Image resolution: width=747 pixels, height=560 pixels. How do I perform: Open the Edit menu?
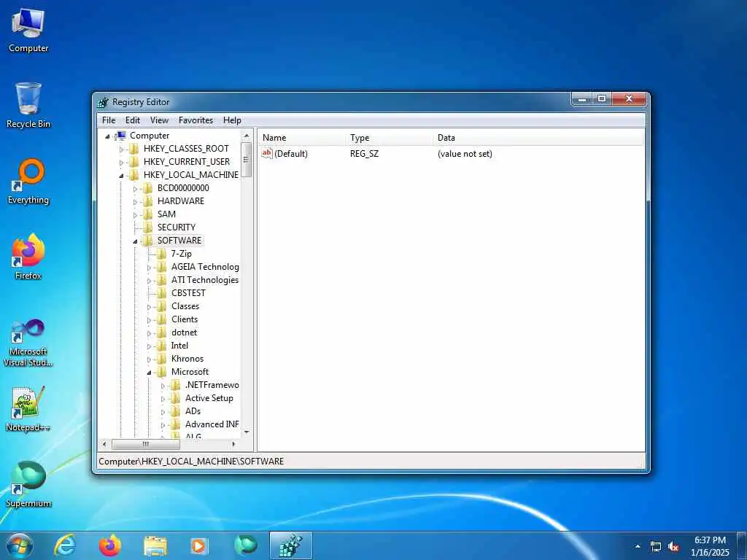coord(133,120)
